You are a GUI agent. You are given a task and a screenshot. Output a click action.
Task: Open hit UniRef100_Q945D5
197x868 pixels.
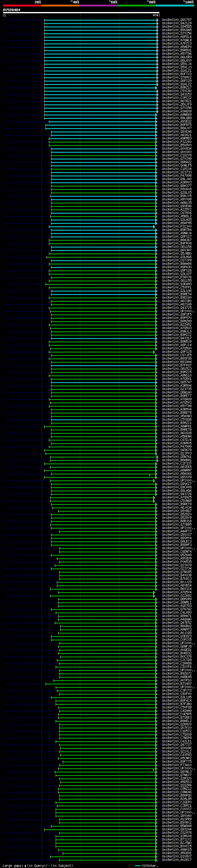[176, 26]
